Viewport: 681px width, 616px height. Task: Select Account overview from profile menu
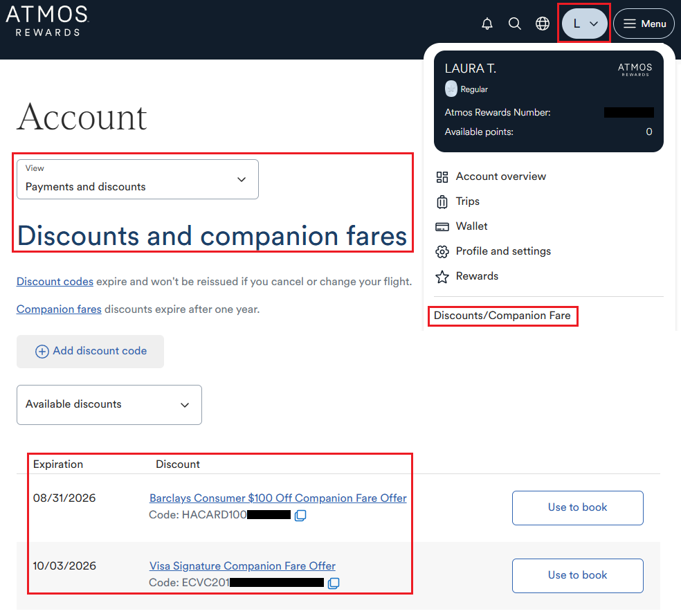500,176
